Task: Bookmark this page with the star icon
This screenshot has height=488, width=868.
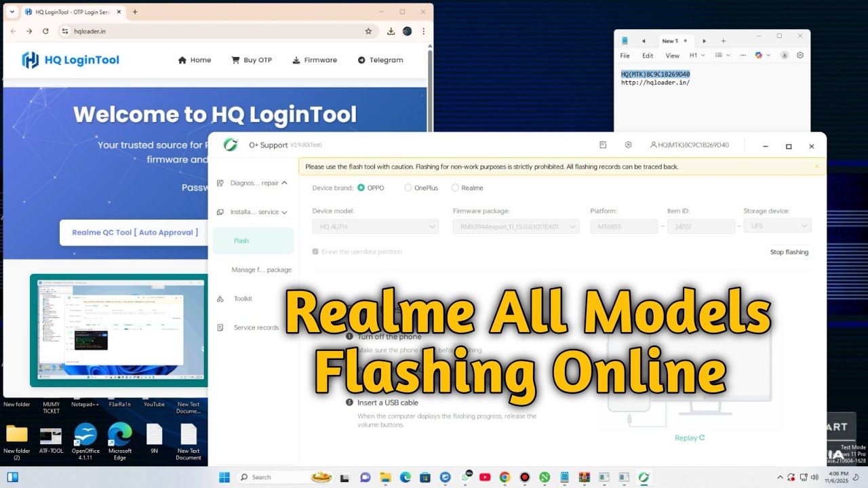Action: tap(368, 31)
